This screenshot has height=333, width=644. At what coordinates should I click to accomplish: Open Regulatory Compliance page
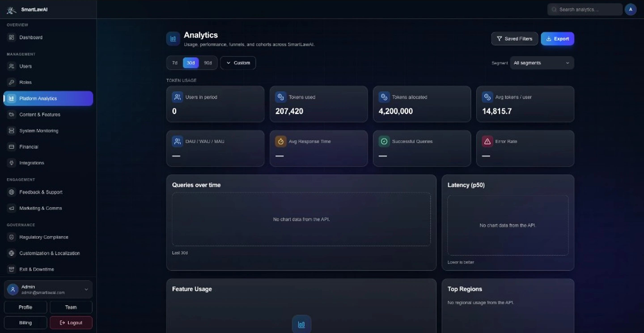coord(48,237)
